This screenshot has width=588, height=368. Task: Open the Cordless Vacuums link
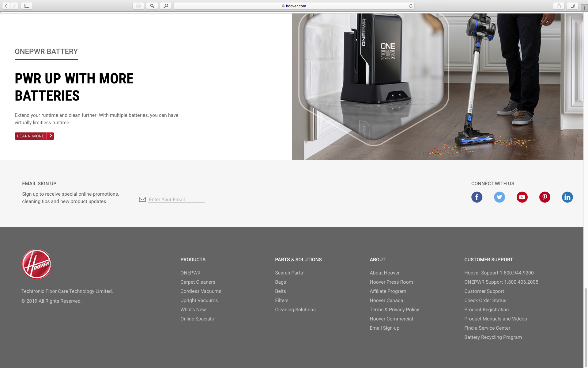pyautogui.click(x=201, y=291)
